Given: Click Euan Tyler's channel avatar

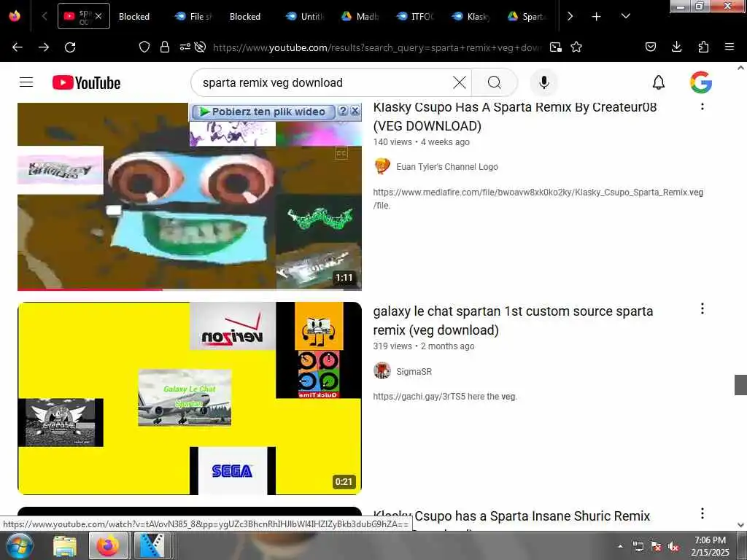Looking at the screenshot, I should 382,167.
